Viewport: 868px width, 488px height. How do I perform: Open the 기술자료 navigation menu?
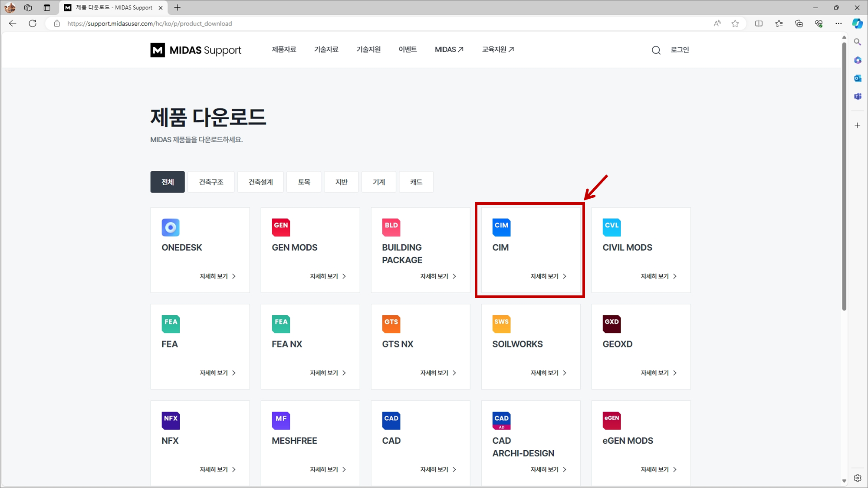[x=326, y=49]
